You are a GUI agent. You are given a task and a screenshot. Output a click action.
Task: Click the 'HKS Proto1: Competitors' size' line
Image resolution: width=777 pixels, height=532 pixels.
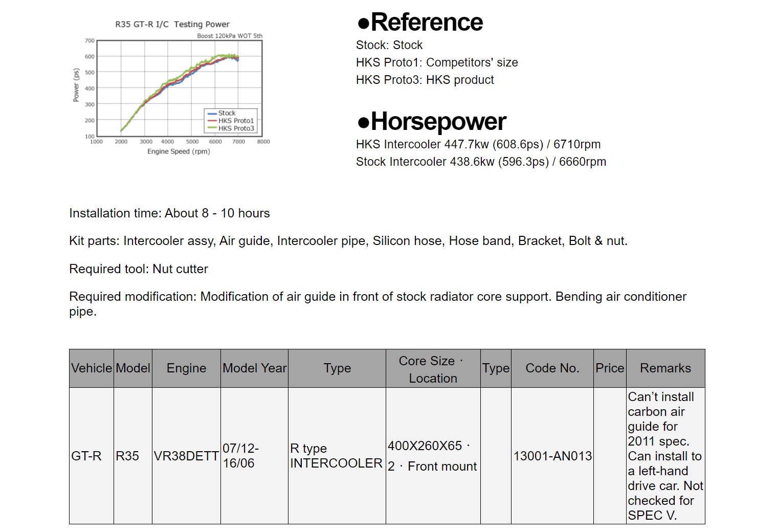coord(437,62)
